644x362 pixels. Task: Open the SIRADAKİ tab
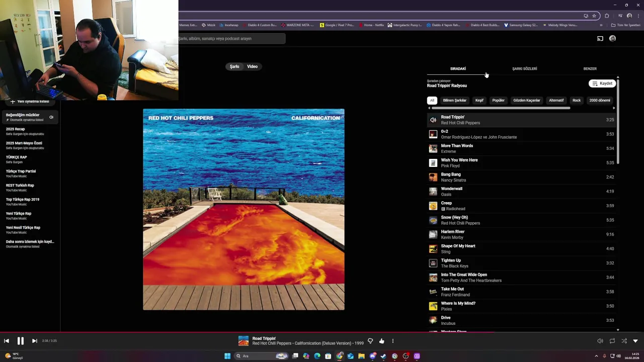458,68
